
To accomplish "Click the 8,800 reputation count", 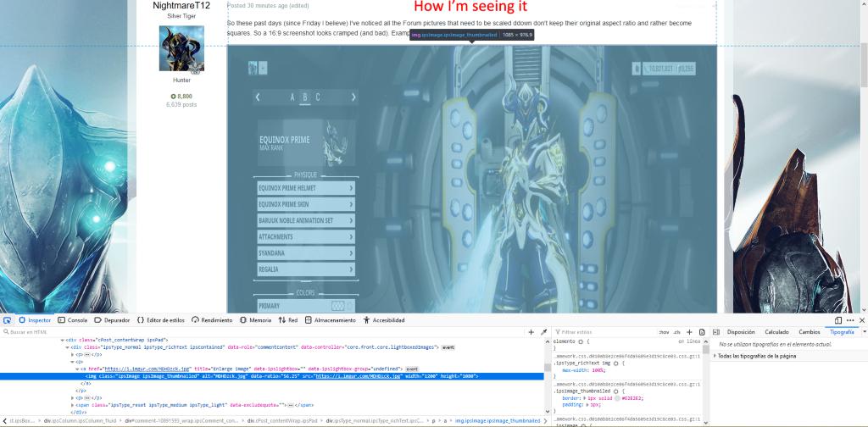I will pyautogui.click(x=181, y=97).
